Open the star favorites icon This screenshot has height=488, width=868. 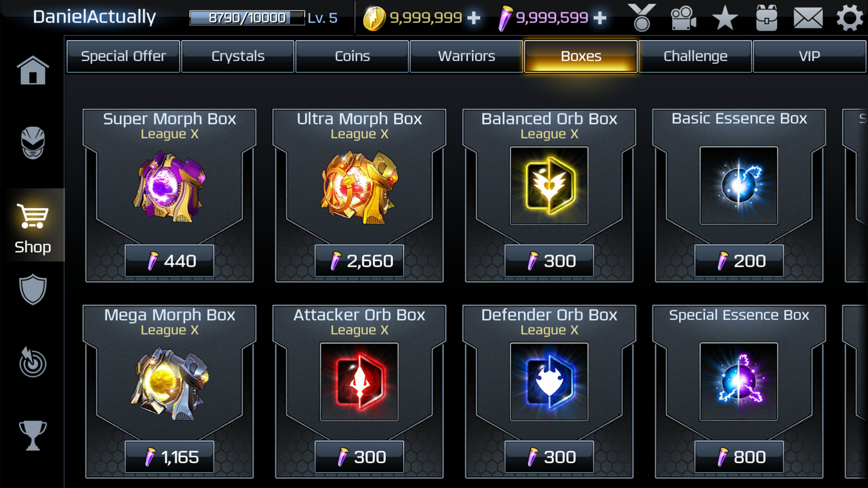point(725,18)
